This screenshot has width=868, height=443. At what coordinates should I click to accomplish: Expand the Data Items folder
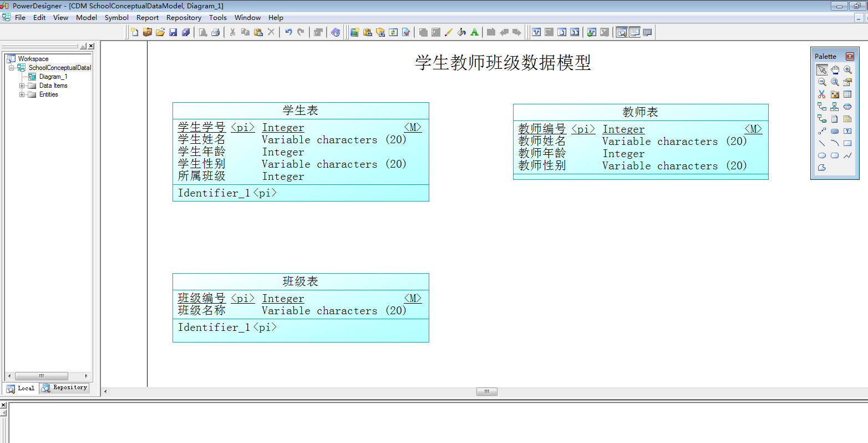(22, 86)
